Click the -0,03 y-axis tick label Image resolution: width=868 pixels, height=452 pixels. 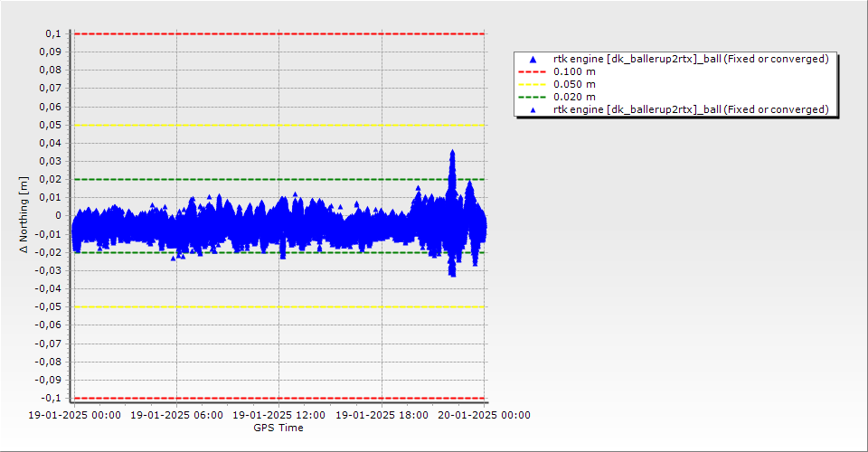48,270
